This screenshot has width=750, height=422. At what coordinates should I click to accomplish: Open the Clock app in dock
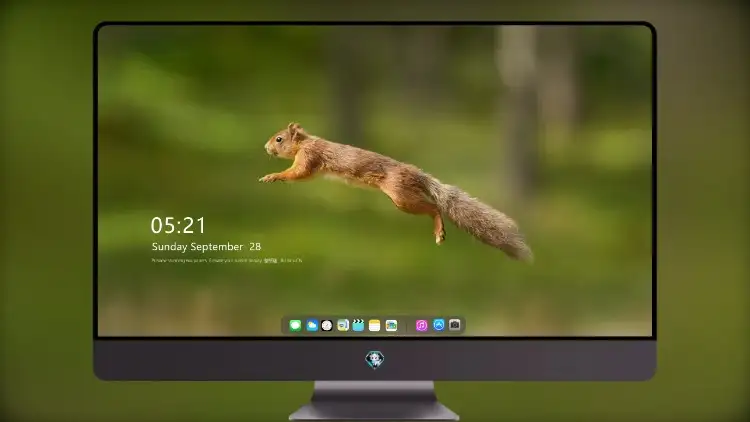[327, 325]
